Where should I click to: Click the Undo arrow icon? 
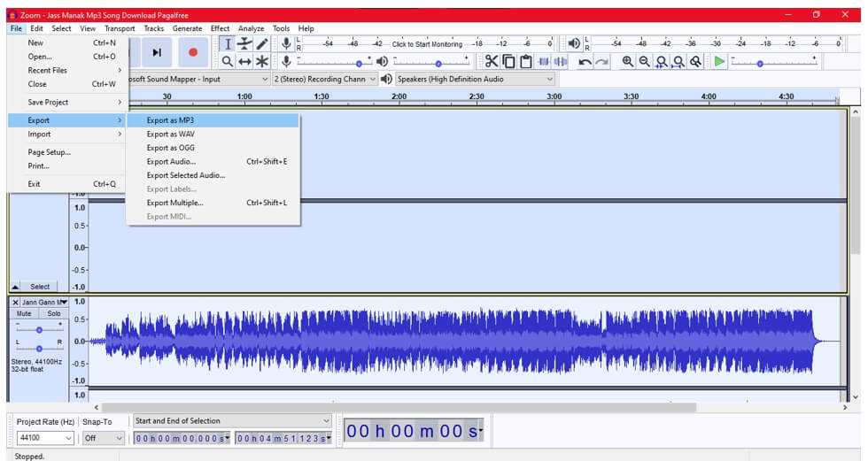tap(585, 61)
